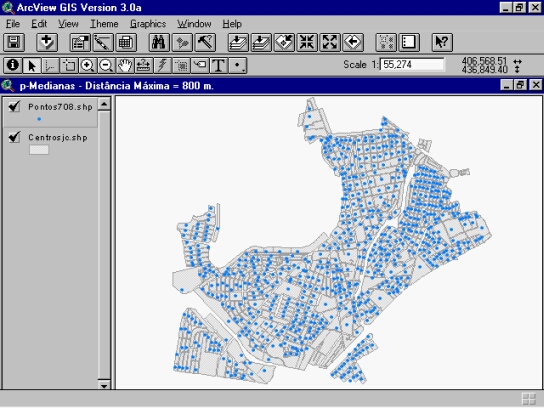
Task: Click legend scrollbar down arrow
Action: [x=104, y=385]
